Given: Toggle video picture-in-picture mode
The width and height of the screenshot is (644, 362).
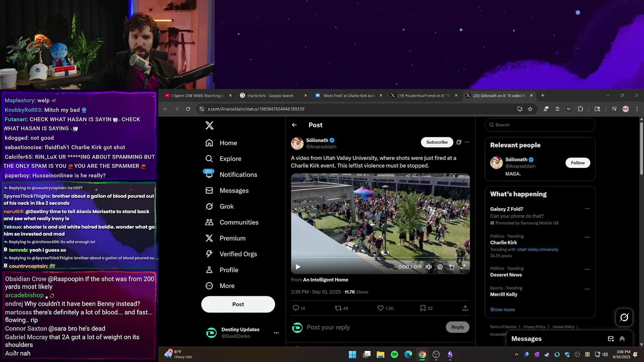Looking at the screenshot, I should tap(451, 267).
